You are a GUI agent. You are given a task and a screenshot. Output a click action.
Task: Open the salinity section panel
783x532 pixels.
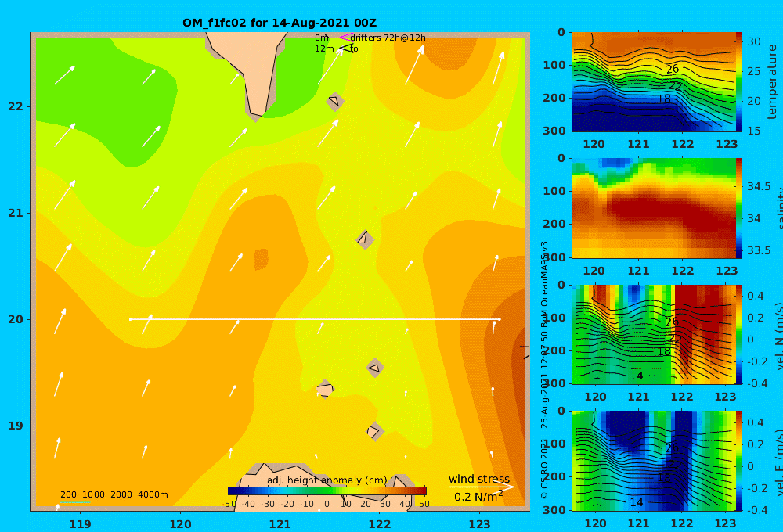653,208
